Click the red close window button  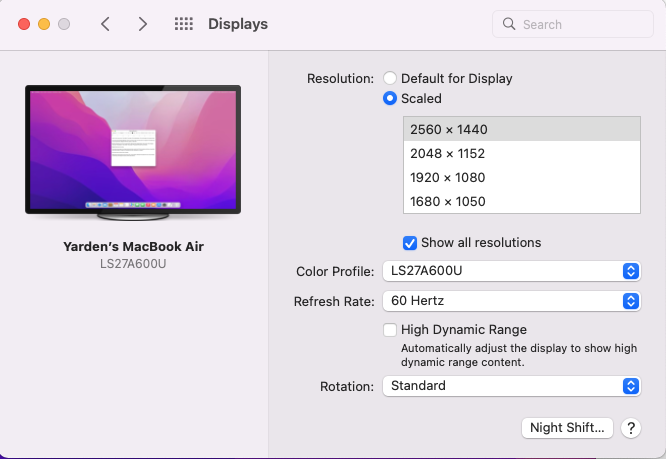pos(24,24)
